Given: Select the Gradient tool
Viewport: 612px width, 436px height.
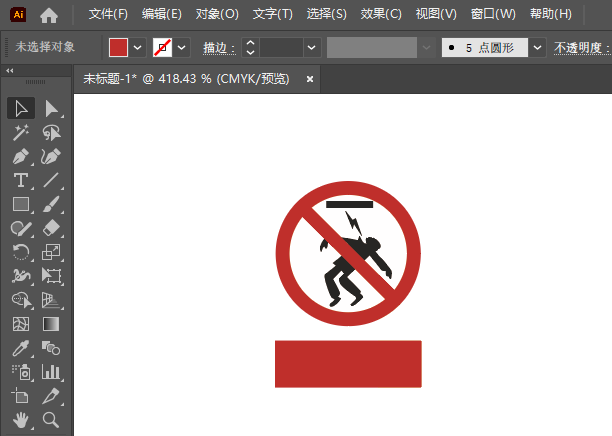Looking at the screenshot, I should pos(51,324).
